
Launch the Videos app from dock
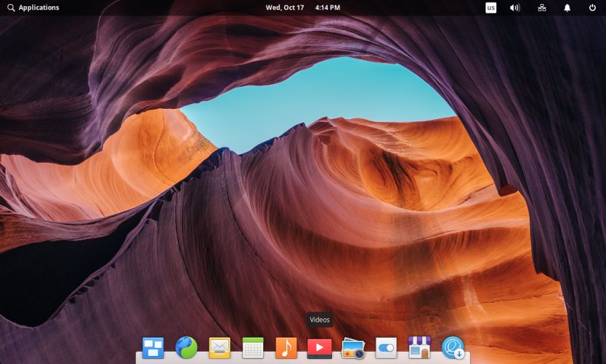pyautogui.click(x=319, y=348)
